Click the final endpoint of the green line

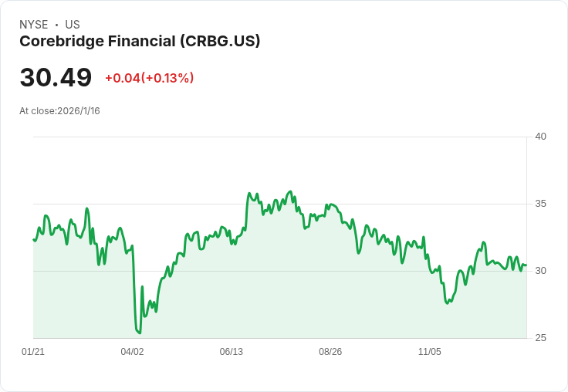coord(526,265)
